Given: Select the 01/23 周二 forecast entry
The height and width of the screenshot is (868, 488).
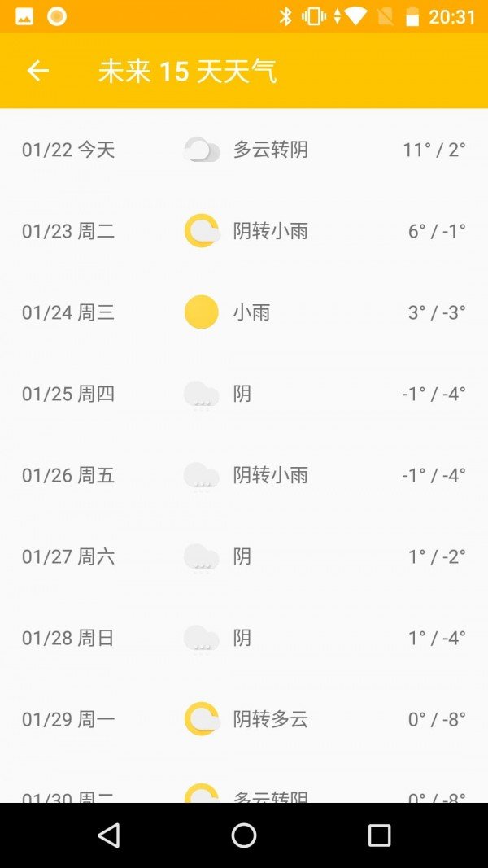Looking at the screenshot, I should pos(244,230).
